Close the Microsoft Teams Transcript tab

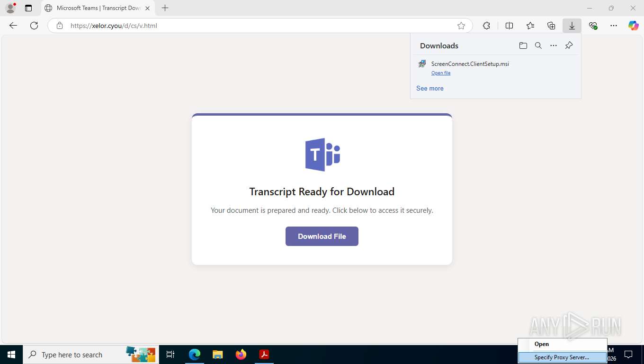[147, 8]
